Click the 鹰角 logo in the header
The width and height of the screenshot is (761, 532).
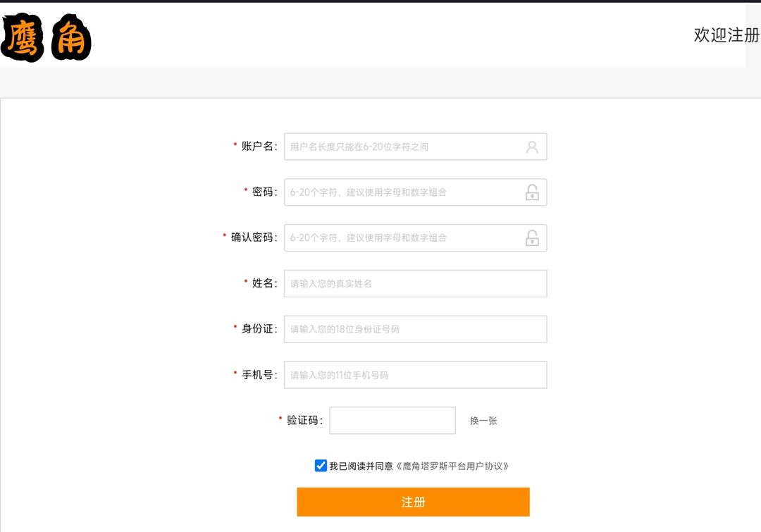tap(46, 38)
